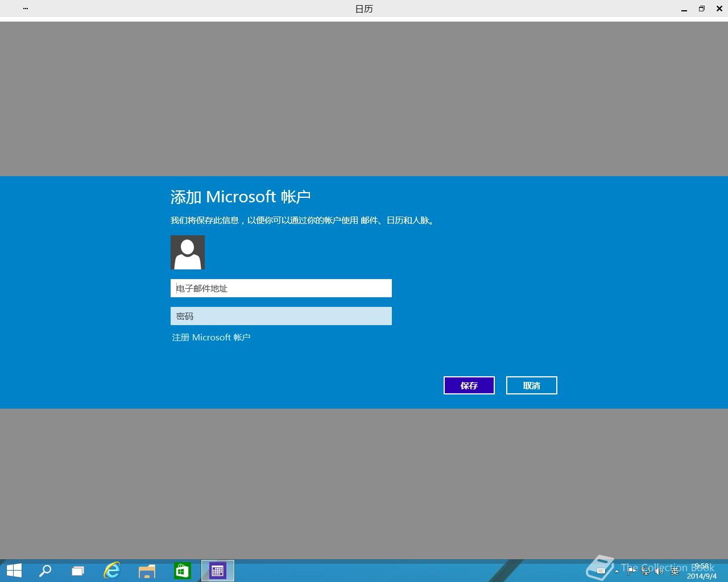Open the app menu ellipsis in title bar

26,9
